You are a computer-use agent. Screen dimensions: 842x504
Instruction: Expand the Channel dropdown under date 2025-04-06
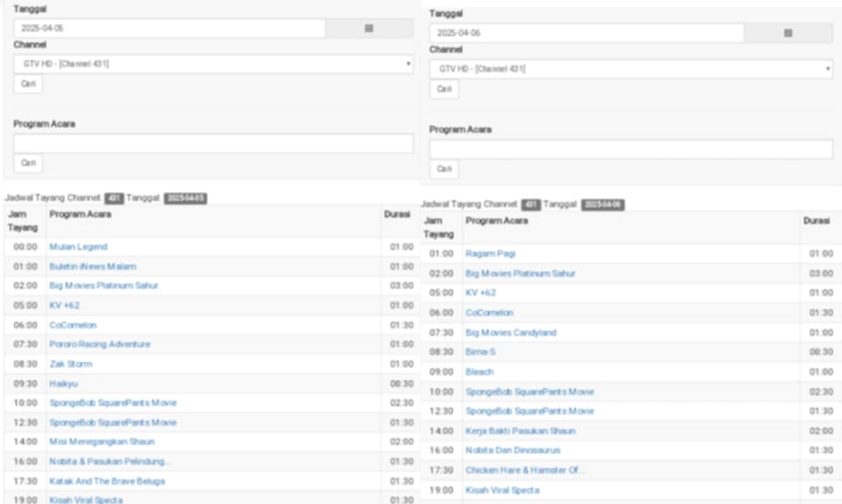tap(631, 69)
